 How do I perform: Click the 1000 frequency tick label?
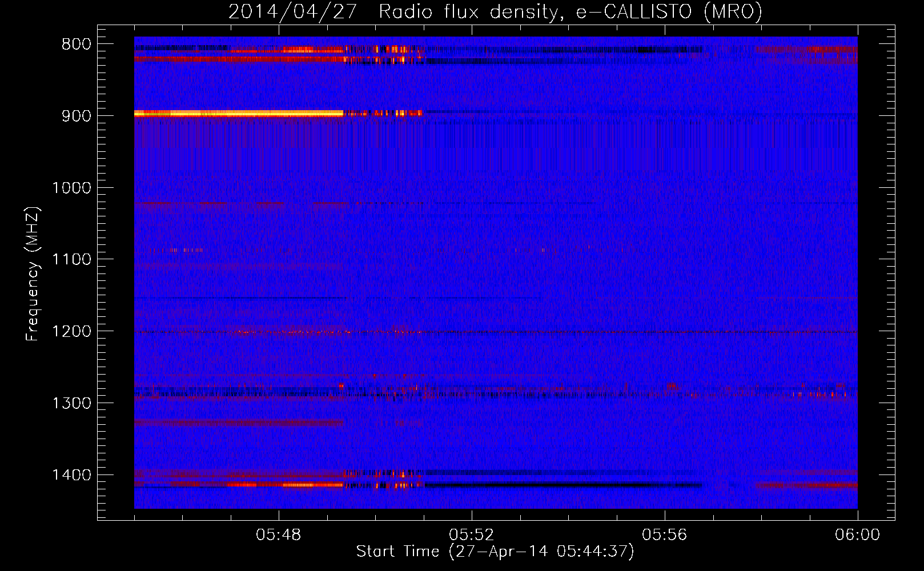(71, 188)
